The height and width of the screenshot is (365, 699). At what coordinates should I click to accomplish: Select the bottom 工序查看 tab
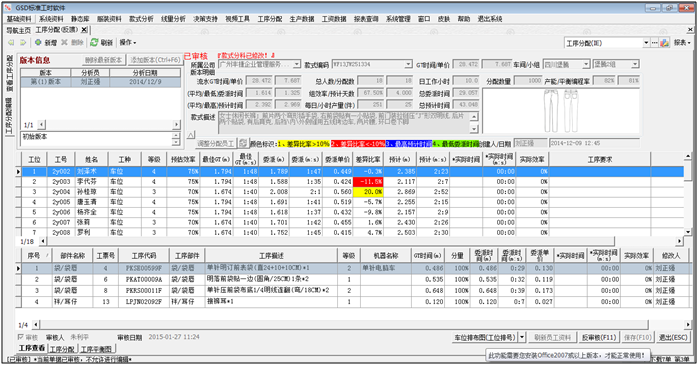coord(32,348)
